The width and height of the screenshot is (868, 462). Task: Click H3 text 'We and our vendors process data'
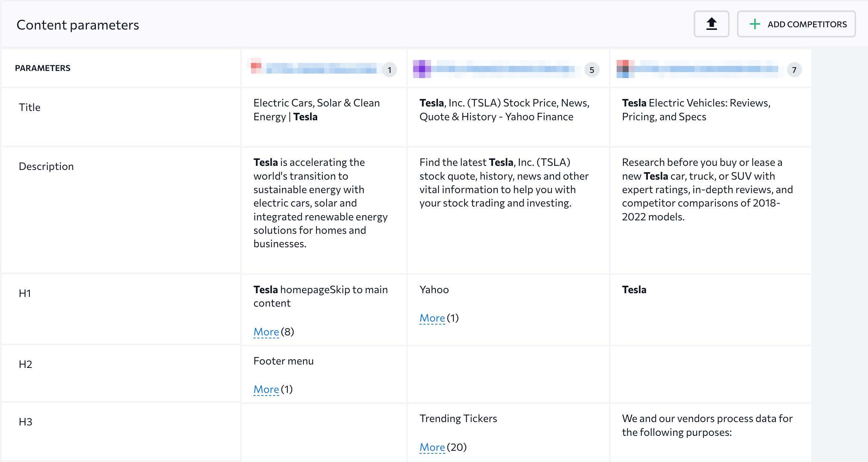(707, 425)
